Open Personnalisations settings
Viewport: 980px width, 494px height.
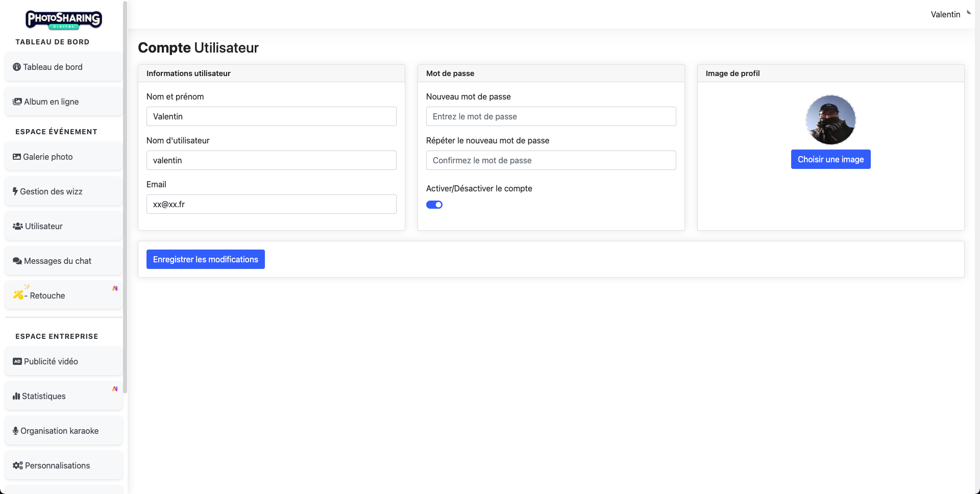point(64,465)
